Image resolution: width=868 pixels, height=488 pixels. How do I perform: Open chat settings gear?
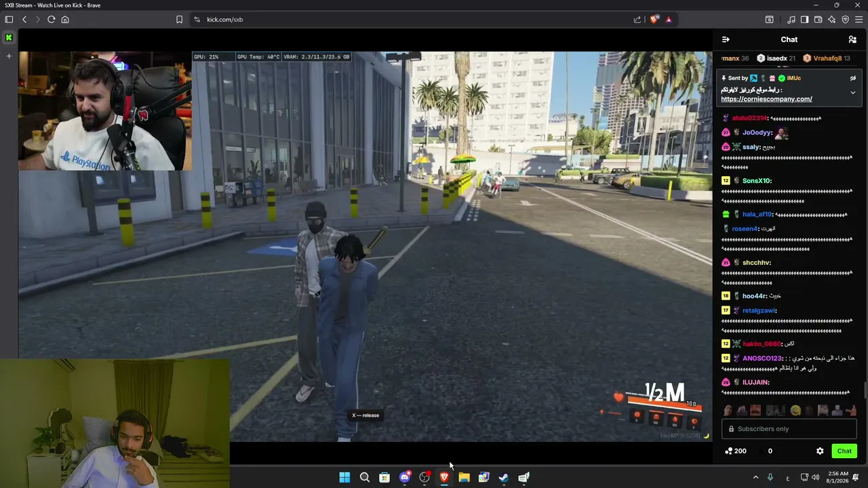[x=820, y=451]
